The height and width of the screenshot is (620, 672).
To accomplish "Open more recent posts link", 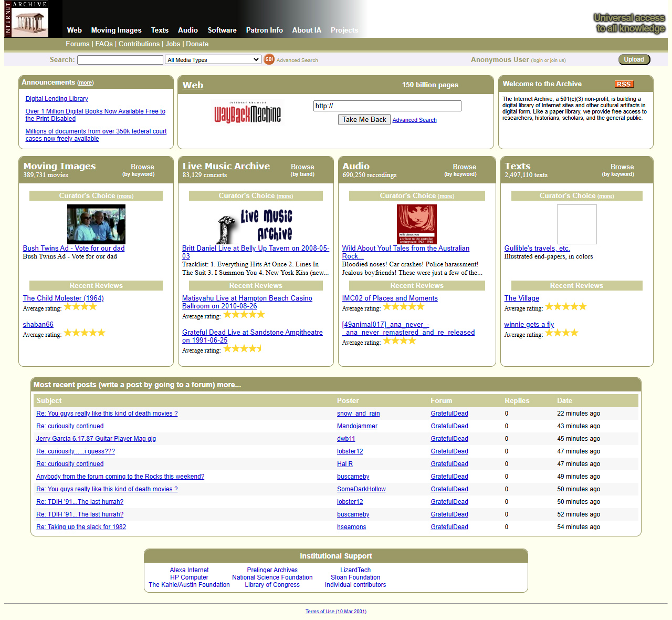I will click(226, 385).
